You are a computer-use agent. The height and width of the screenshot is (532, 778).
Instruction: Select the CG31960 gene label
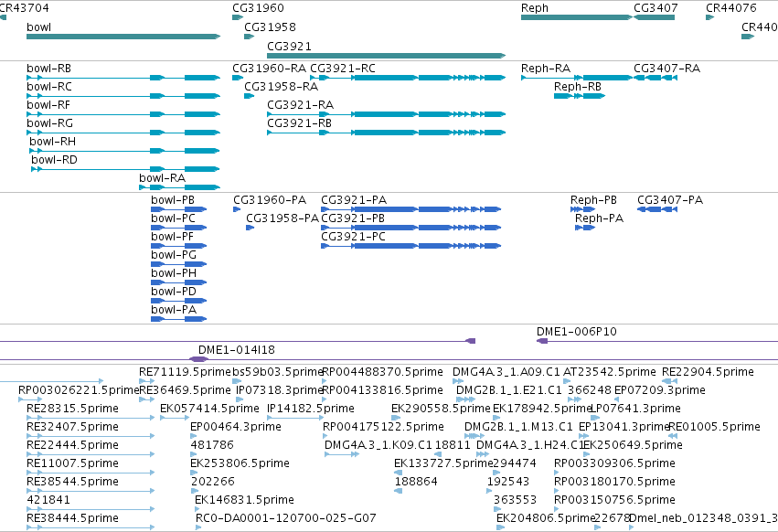pyautogui.click(x=258, y=8)
